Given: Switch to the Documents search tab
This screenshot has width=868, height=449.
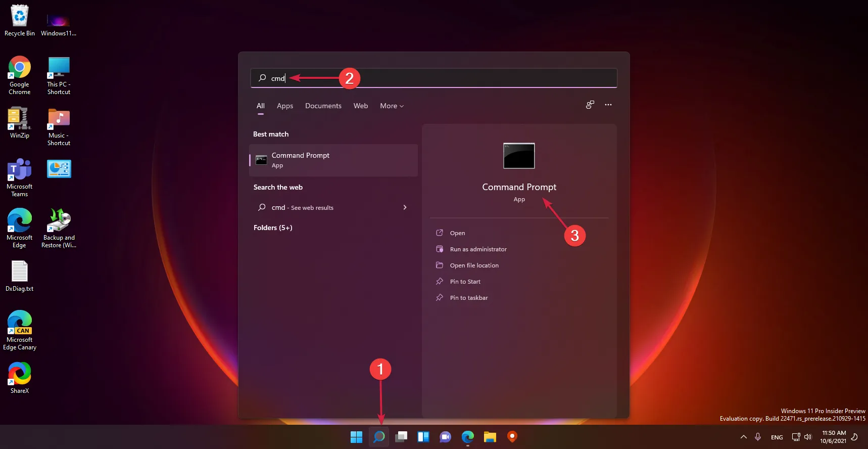Looking at the screenshot, I should click(x=323, y=106).
